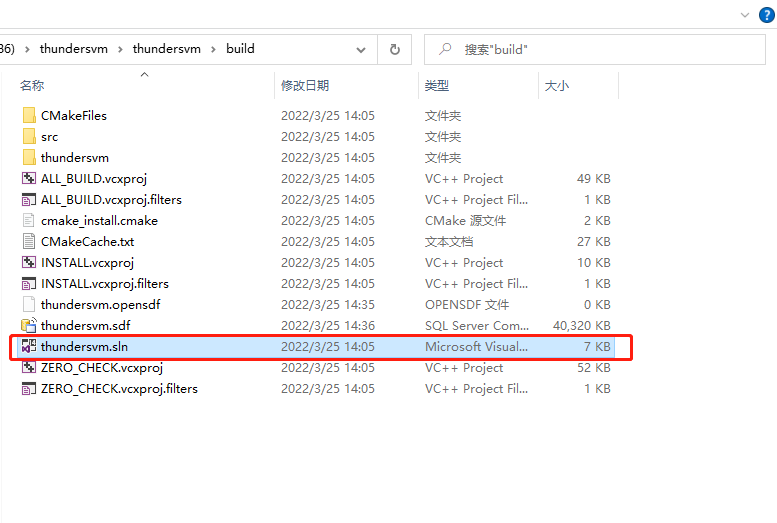Select the INSTALL.vcxproj.filters file icon

point(29,284)
